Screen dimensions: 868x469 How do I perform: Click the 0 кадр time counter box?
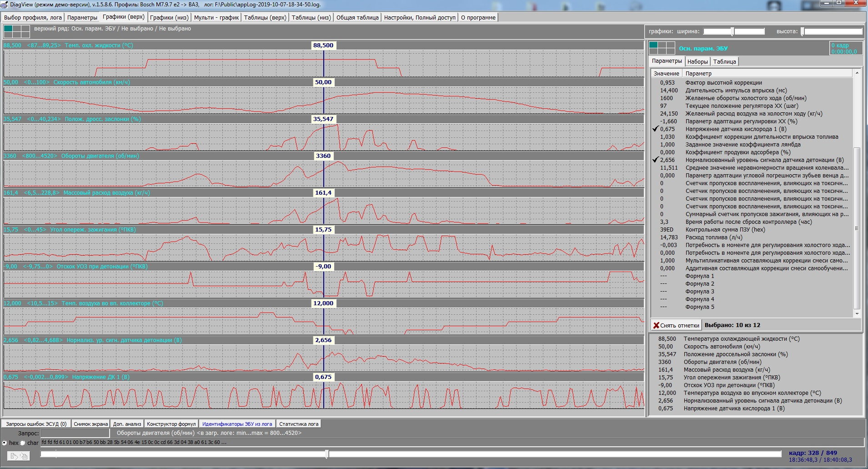coord(845,48)
